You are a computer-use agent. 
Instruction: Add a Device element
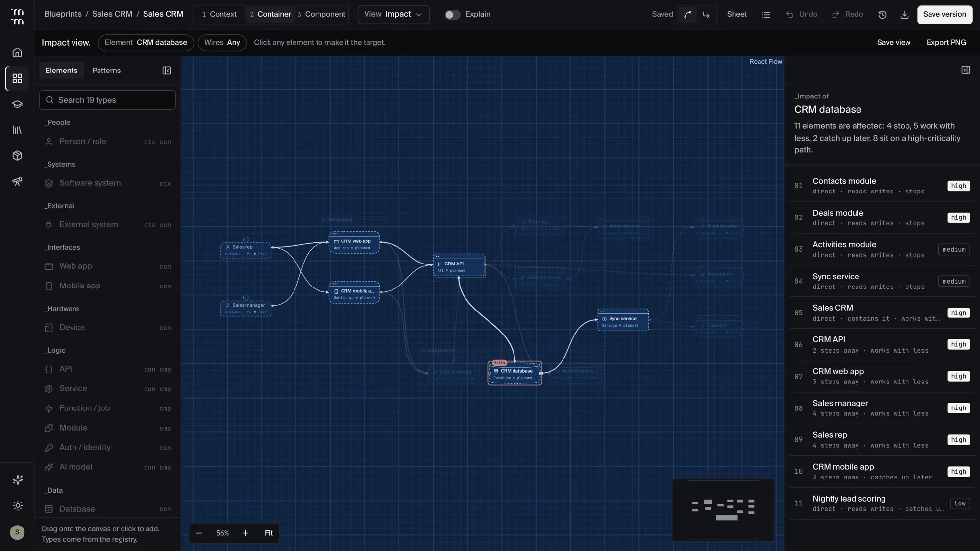click(107, 328)
